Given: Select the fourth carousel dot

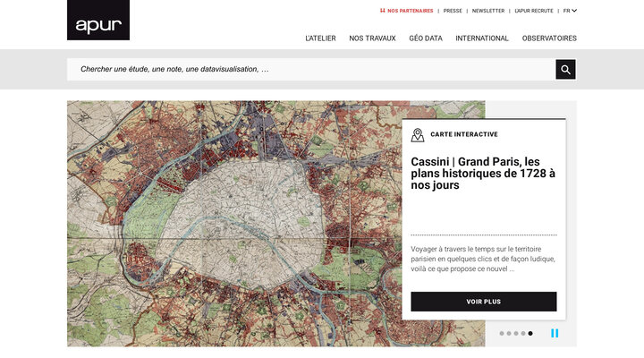Looking at the screenshot, I should 523,333.
